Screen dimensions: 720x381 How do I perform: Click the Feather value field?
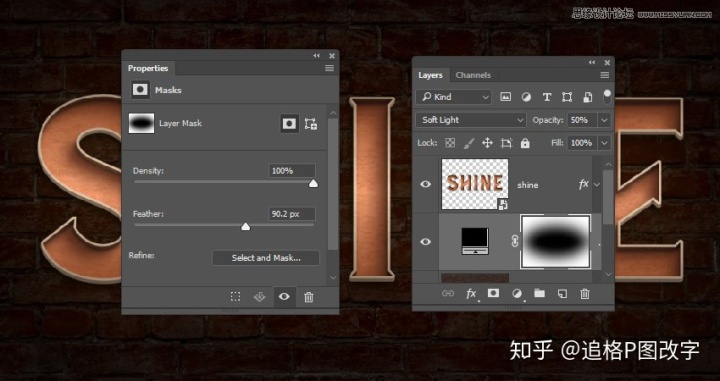coord(292,214)
